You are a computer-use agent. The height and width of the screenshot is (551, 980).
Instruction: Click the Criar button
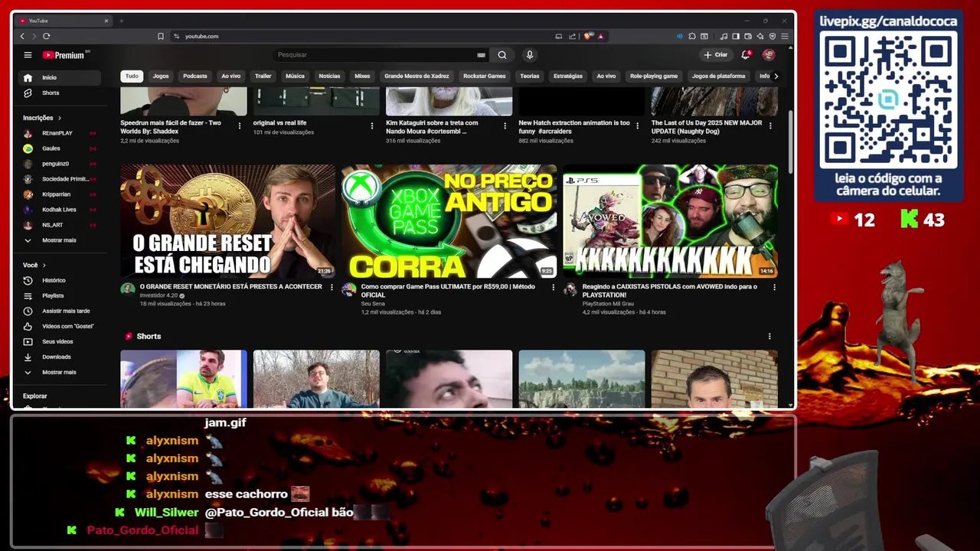coord(717,55)
